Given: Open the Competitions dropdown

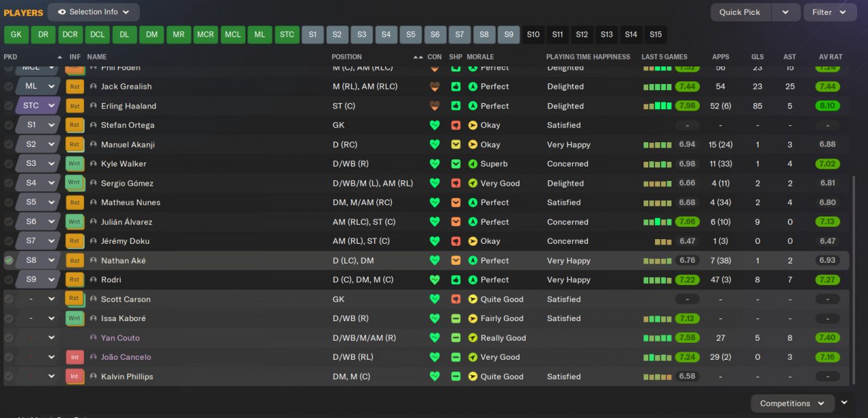Looking at the screenshot, I should 792,403.
